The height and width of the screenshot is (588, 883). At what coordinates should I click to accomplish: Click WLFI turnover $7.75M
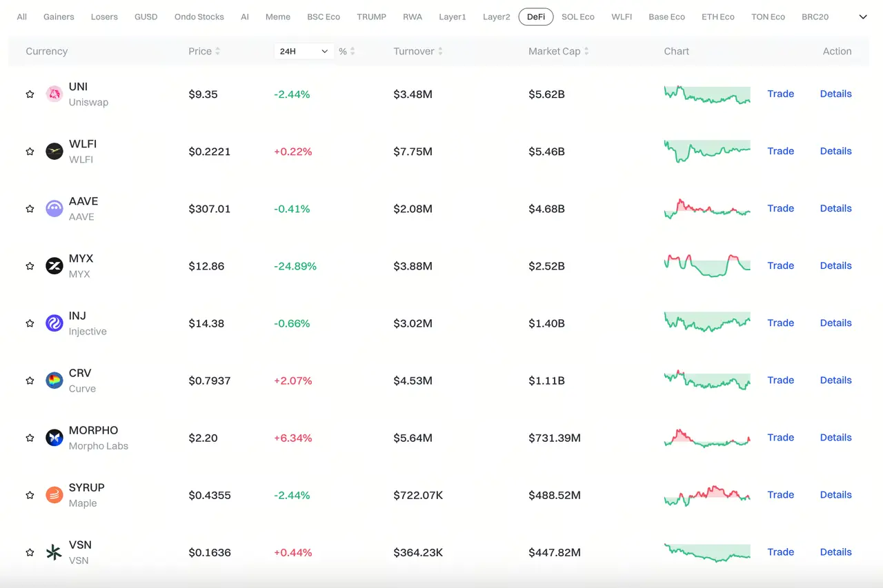pyautogui.click(x=413, y=151)
